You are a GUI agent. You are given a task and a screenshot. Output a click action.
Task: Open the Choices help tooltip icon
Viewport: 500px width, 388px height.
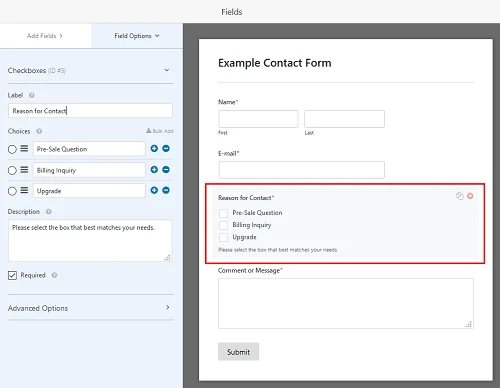tap(39, 131)
